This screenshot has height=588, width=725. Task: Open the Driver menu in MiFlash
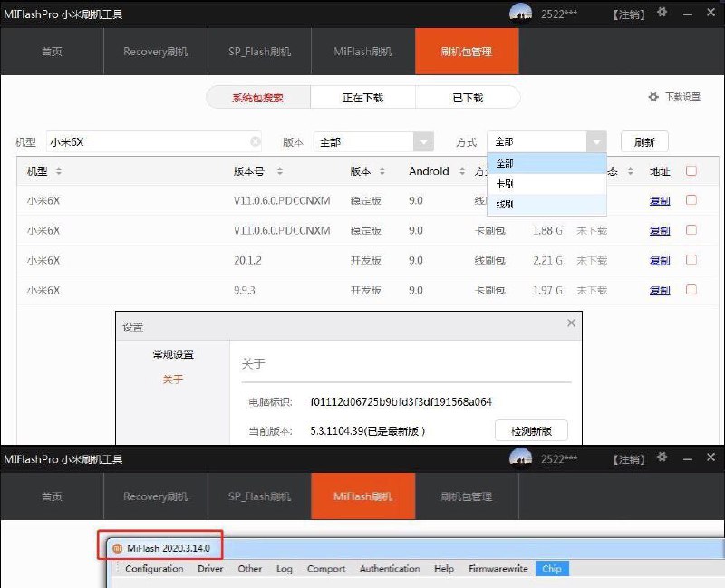209,569
